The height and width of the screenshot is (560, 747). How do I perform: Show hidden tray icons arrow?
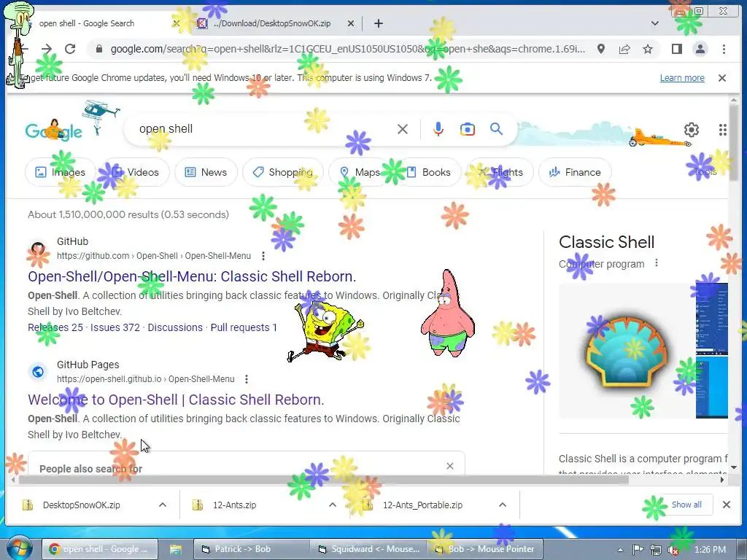pyautogui.click(x=620, y=550)
